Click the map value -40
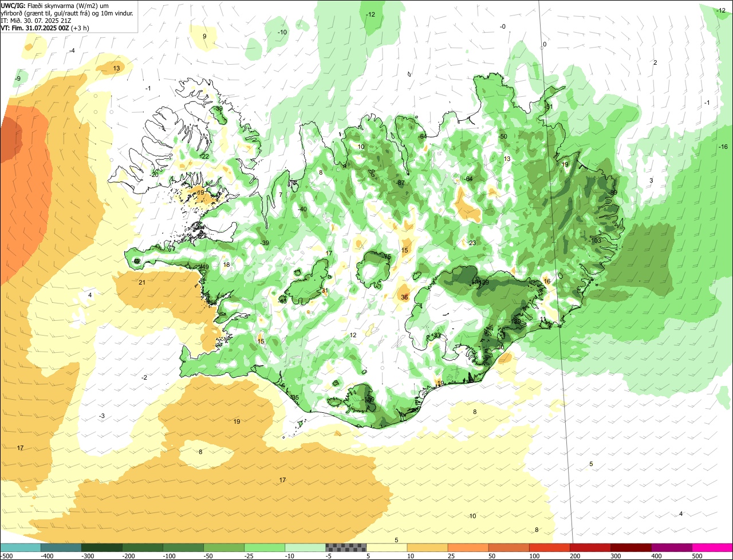The image size is (733, 560). point(302,209)
